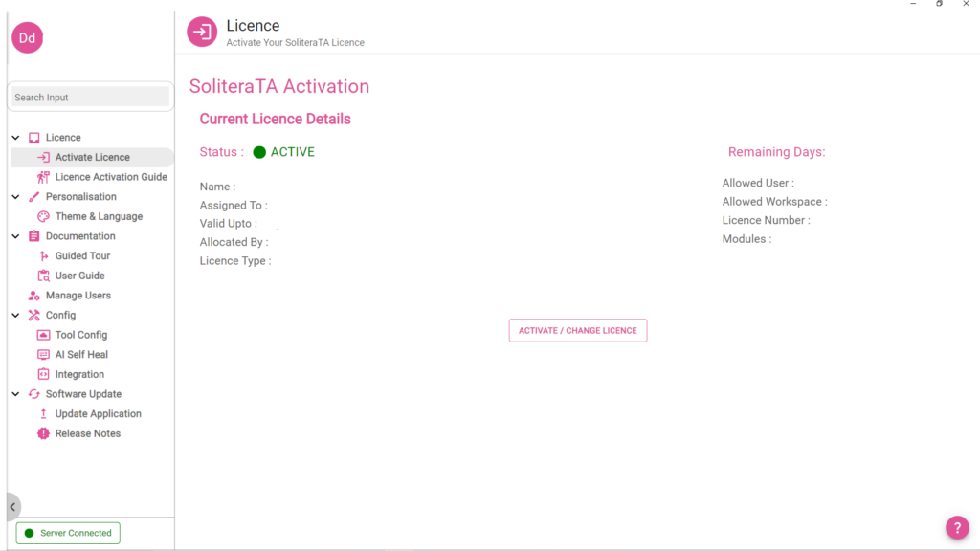Collapse the Config tree section
Image resolution: width=980 pixels, height=551 pixels.
click(x=15, y=316)
